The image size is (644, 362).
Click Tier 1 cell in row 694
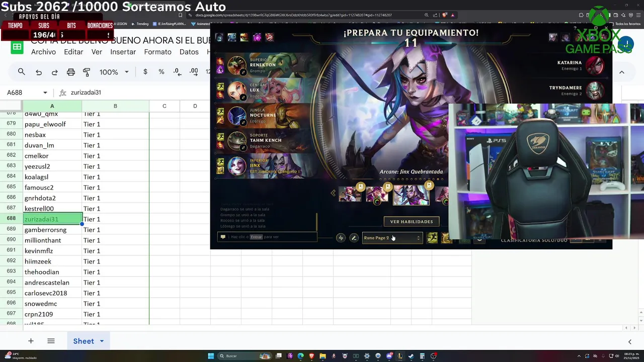[x=115, y=283]
